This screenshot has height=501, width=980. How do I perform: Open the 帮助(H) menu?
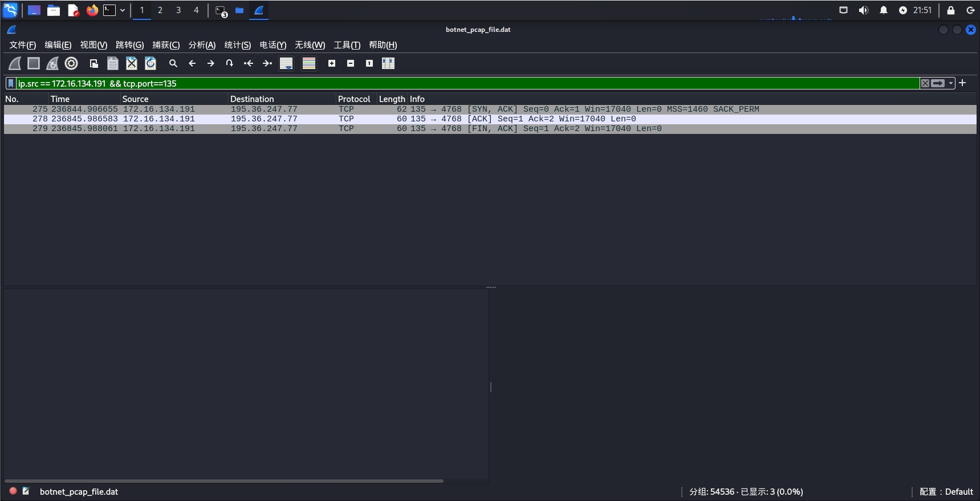(383, 45)
